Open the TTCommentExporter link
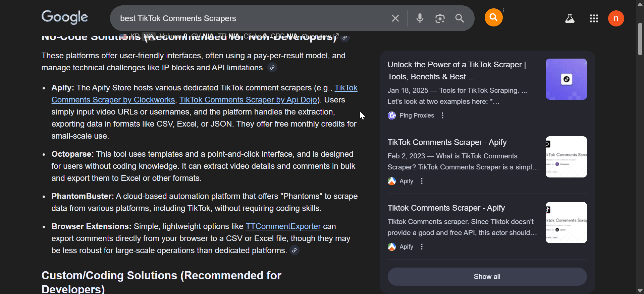Viewport: 644px width, 294px height. 283,226
